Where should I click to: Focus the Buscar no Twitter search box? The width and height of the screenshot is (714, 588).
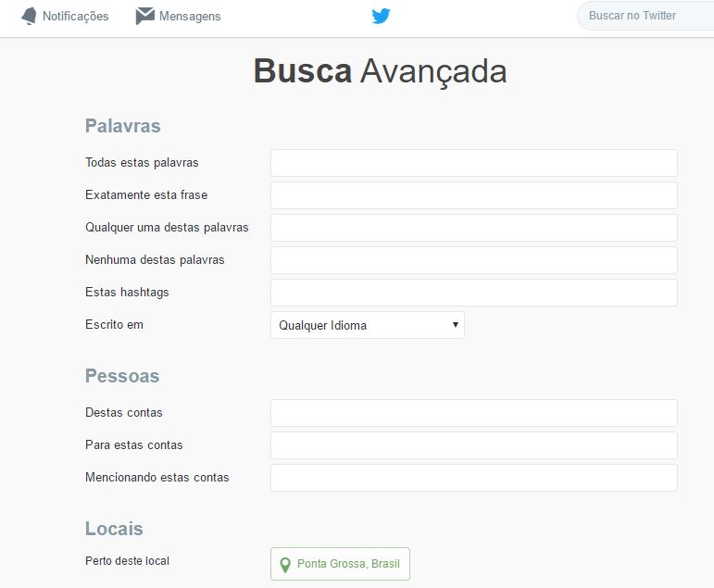click(645, 16)
